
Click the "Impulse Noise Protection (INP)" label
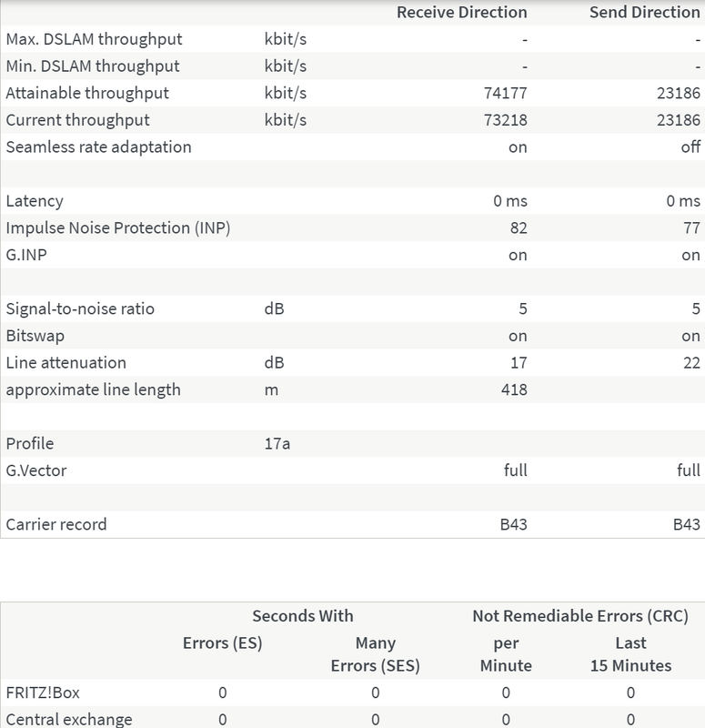(118, 228)
